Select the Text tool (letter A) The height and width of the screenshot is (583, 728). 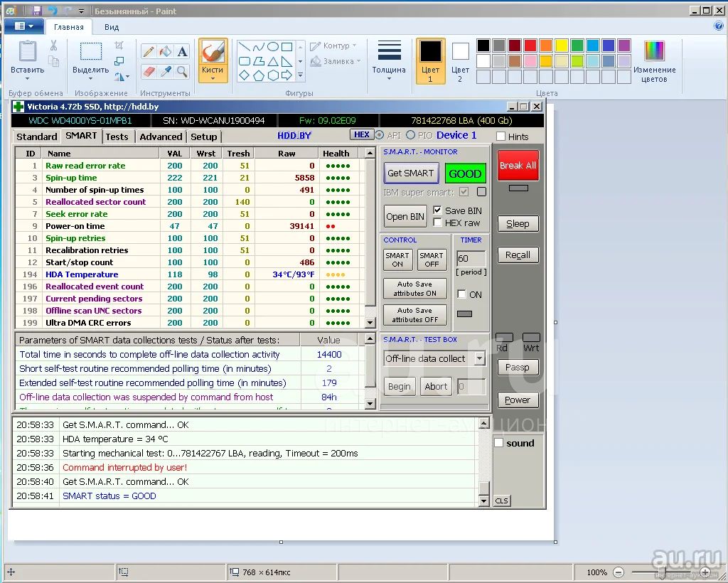pos(182,51)
